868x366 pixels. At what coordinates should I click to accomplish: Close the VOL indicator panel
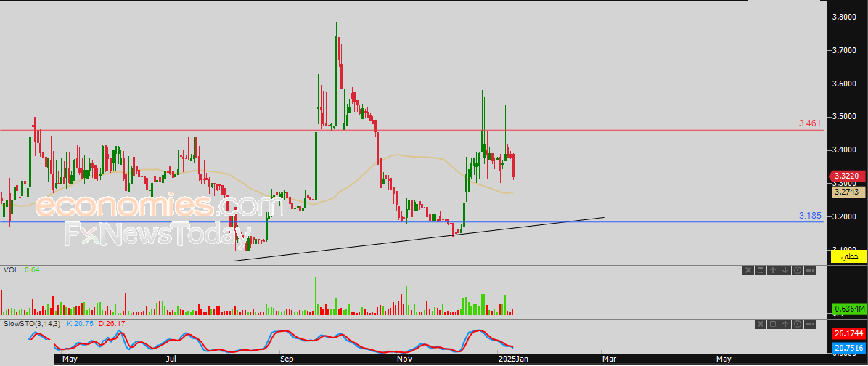[748, 270]
